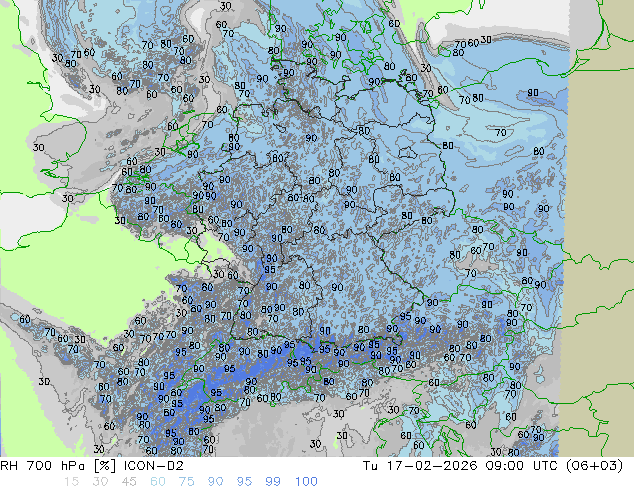Click the '09:00 UTC' time label
The height and width of the screenshot is (490, 634).
point(522,466)
